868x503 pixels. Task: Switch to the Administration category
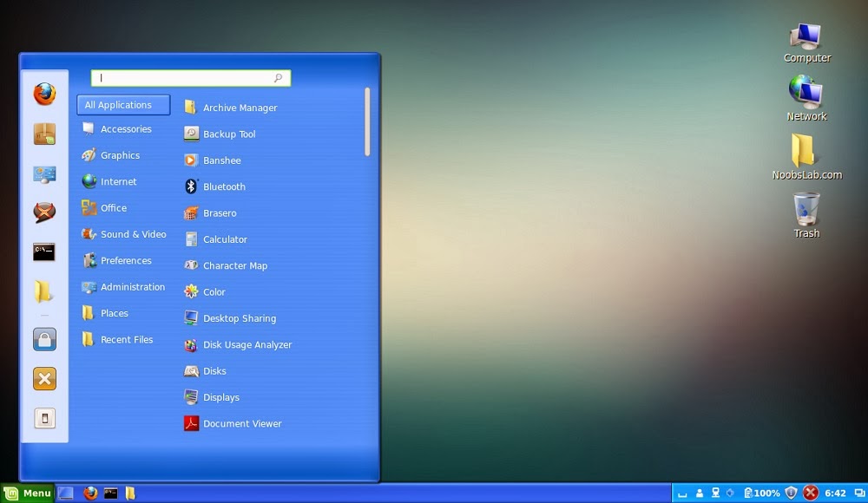point(132,287)
